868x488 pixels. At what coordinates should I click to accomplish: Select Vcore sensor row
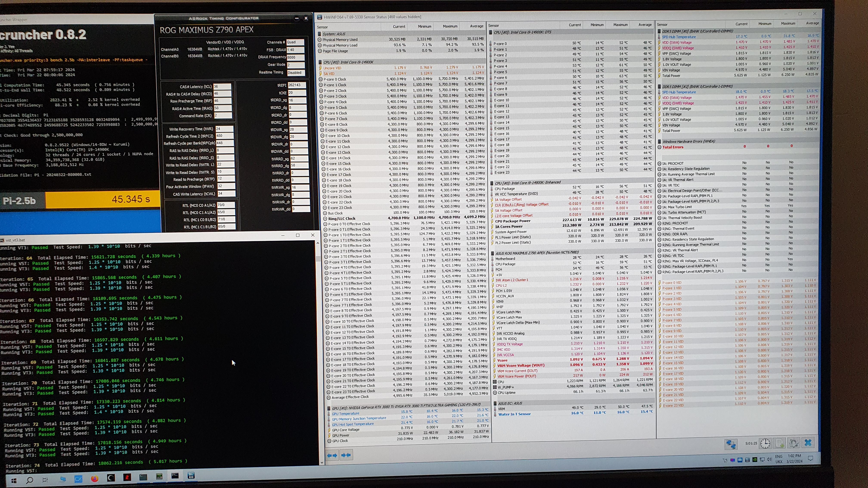coord(573,360)
